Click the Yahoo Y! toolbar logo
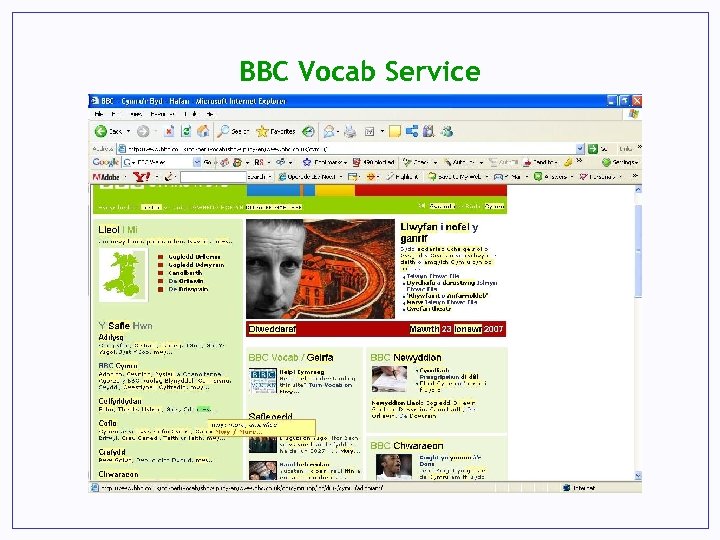The height and width of the screenshot is (540, 720). [141, 176]
